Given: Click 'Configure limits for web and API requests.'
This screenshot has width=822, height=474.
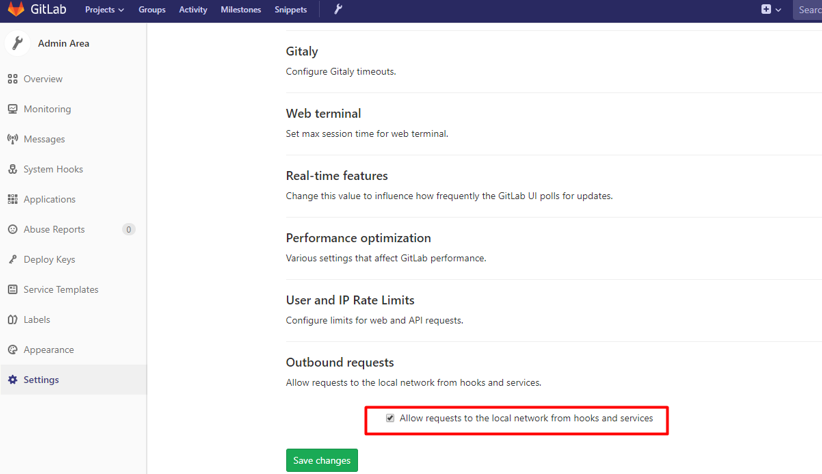Looking at the screenshot, I should pyautogui.click(x=374, y=320).
